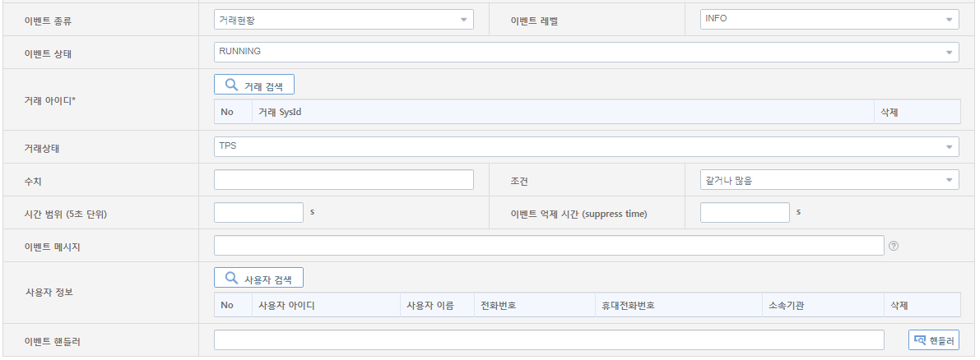Viewport: 980px width, 360px height.
Task: Click the 수치 input field
Action: coord(343,180)
